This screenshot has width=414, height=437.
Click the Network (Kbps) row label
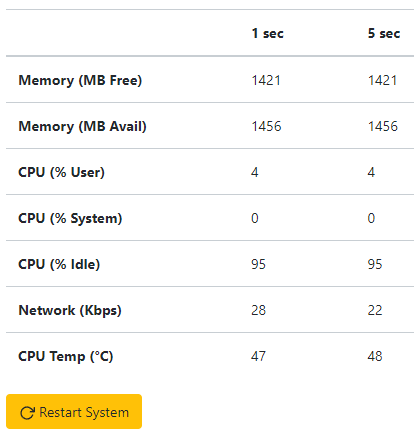tap(70, 310)
